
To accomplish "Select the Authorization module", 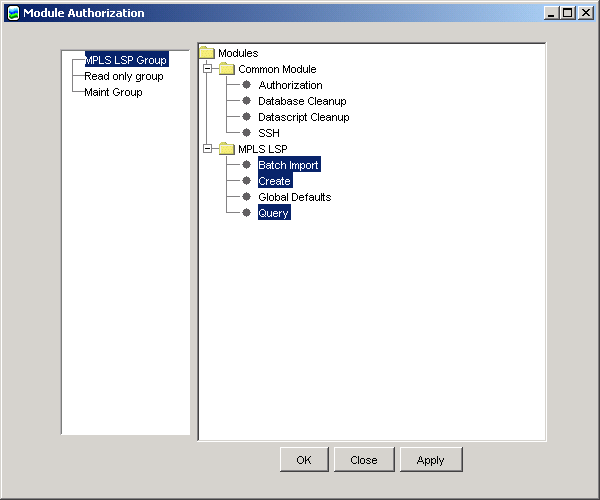I will pos(290,85).
